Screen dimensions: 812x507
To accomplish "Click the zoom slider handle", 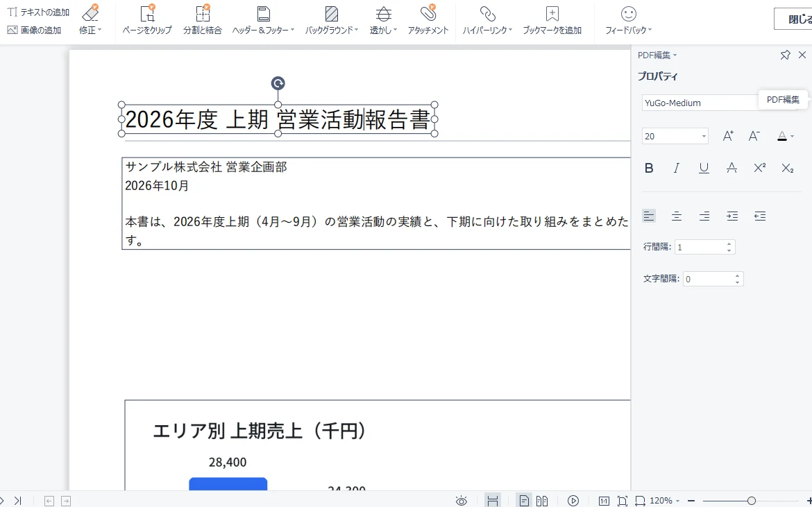I will pyautogui.click(x=751, y=500).
